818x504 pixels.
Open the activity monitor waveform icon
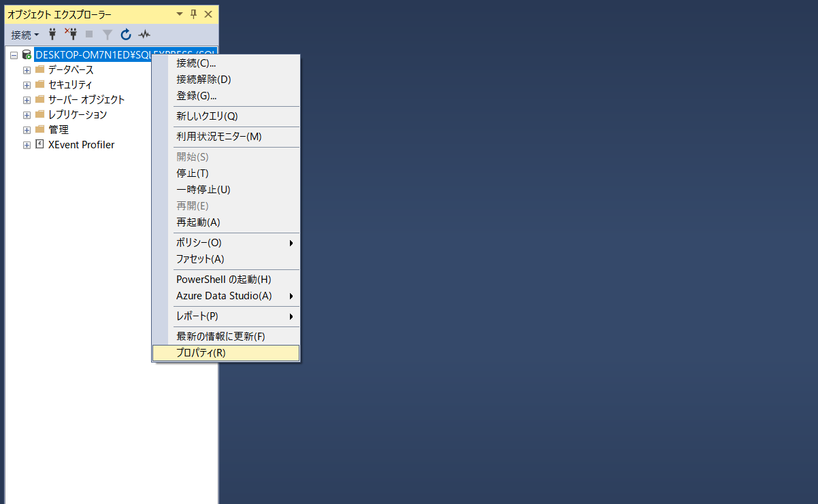(x=144, y=34)
